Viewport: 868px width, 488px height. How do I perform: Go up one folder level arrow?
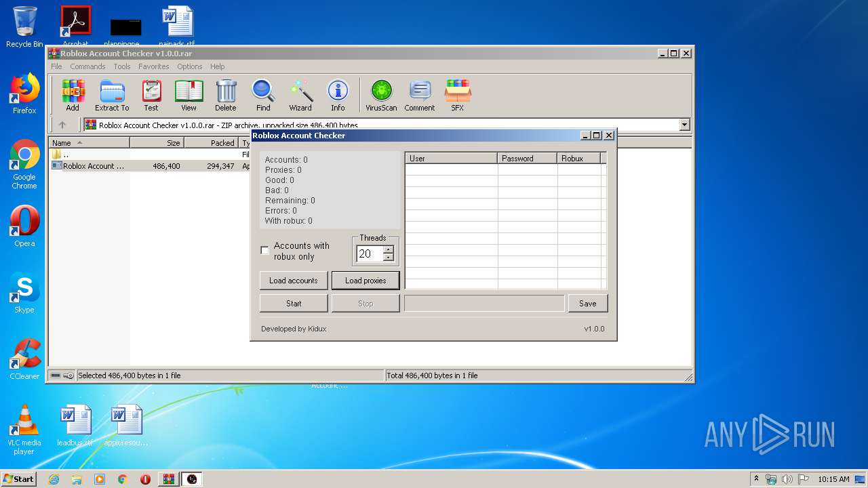pyautogui.click(x=62, y=125)
